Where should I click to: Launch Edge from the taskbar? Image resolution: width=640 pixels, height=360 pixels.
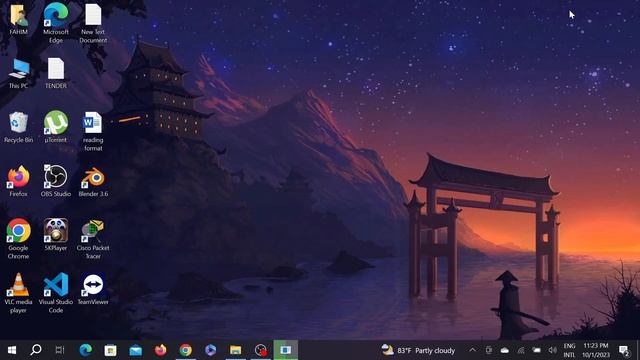(86, 350)
